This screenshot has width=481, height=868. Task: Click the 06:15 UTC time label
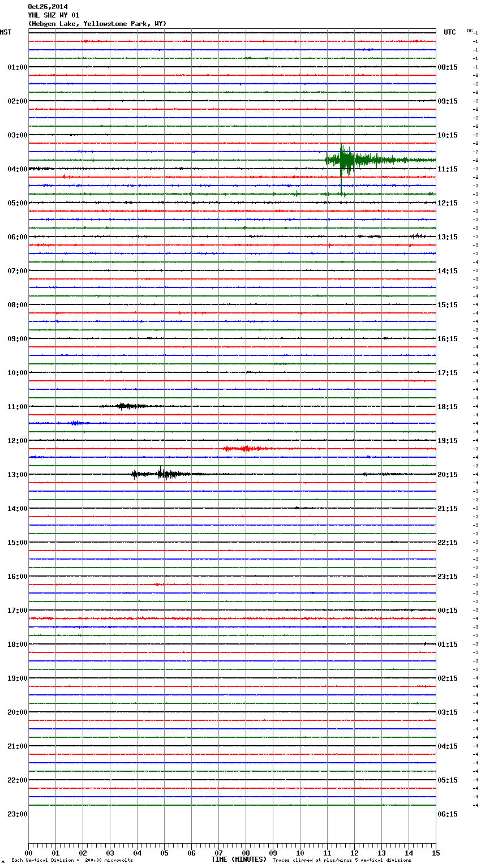pos(448,814)
